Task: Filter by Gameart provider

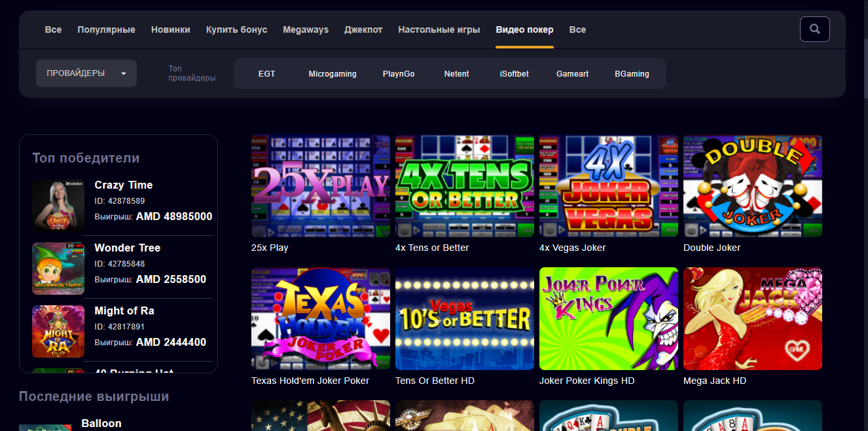Action: tap(572, 73)
